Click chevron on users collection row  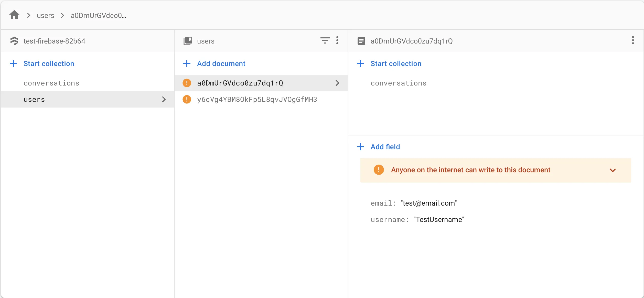(x=164, y=99)
